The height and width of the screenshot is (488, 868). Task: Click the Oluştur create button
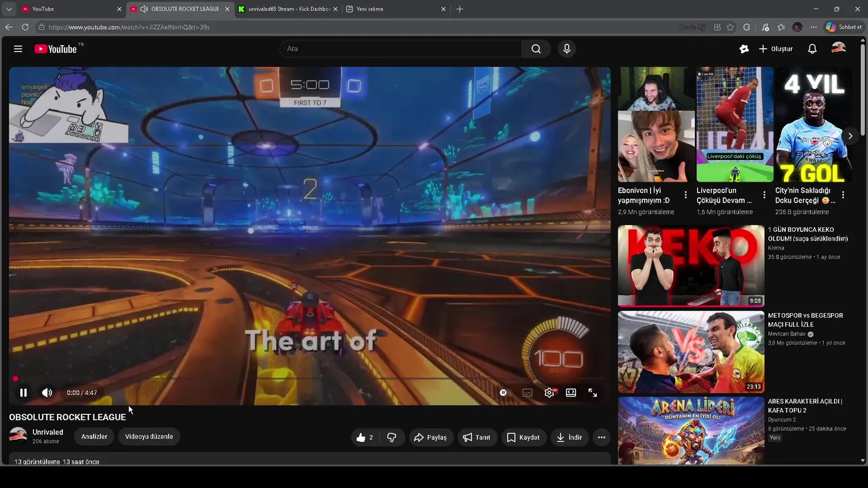pos(776,49)
